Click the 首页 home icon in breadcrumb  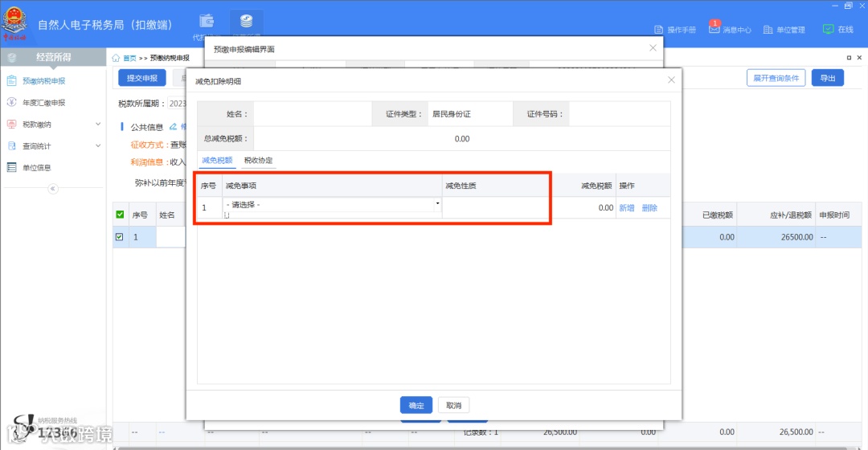[x=116, y=58]
